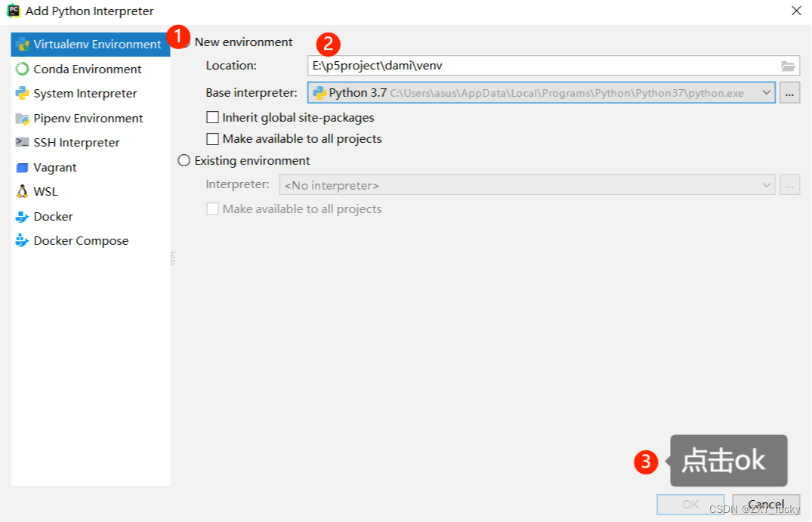Click the sidebar splitter handle
Screen dimensions: 812x522
click(x=172, y=258)
